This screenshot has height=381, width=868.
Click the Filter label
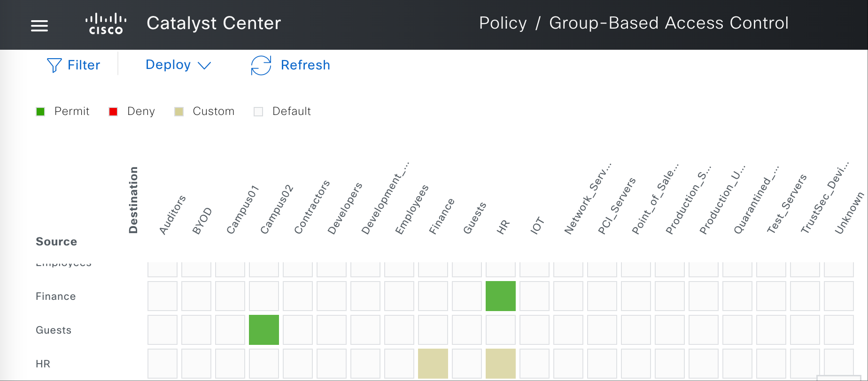coord(84,65)
